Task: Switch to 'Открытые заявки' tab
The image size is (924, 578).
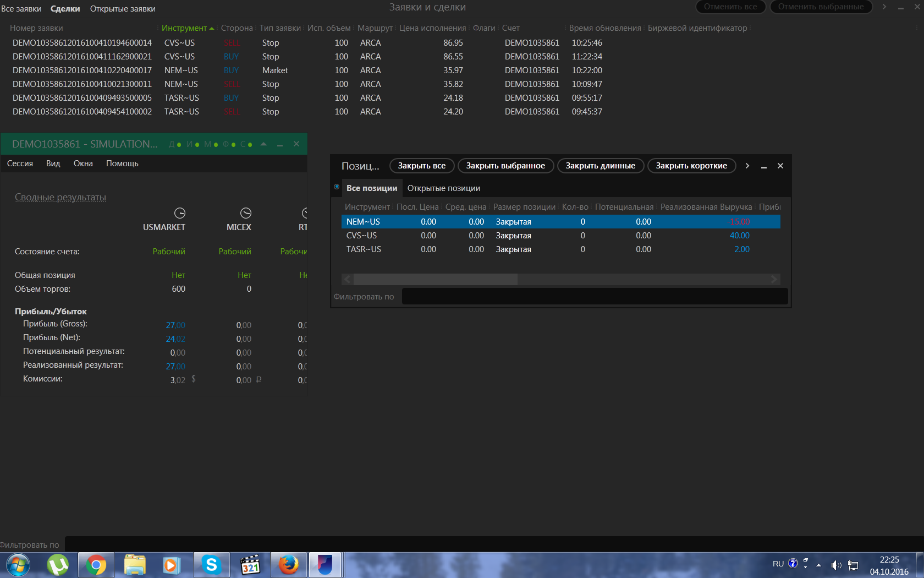Action: (123, 9)
